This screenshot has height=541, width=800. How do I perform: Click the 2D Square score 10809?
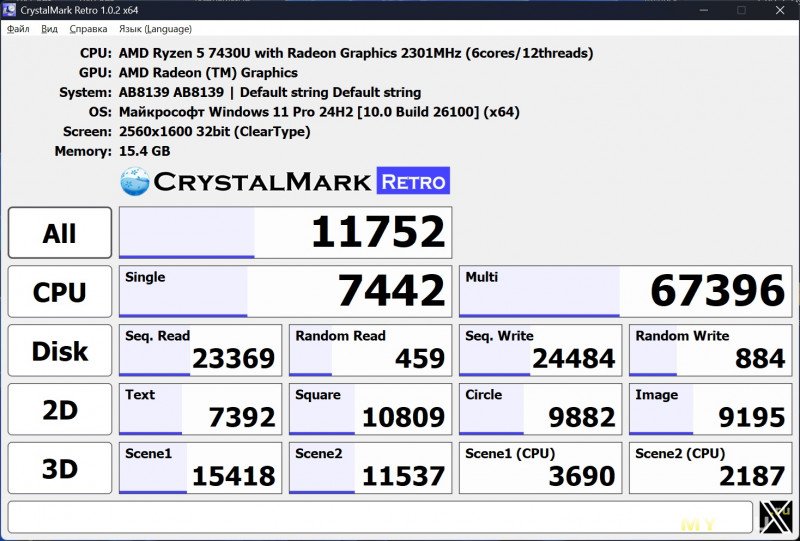point(370,409)
